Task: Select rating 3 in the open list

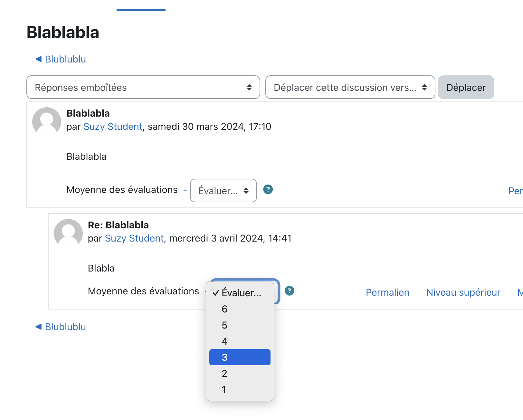Action: click(x=240, y=357)
